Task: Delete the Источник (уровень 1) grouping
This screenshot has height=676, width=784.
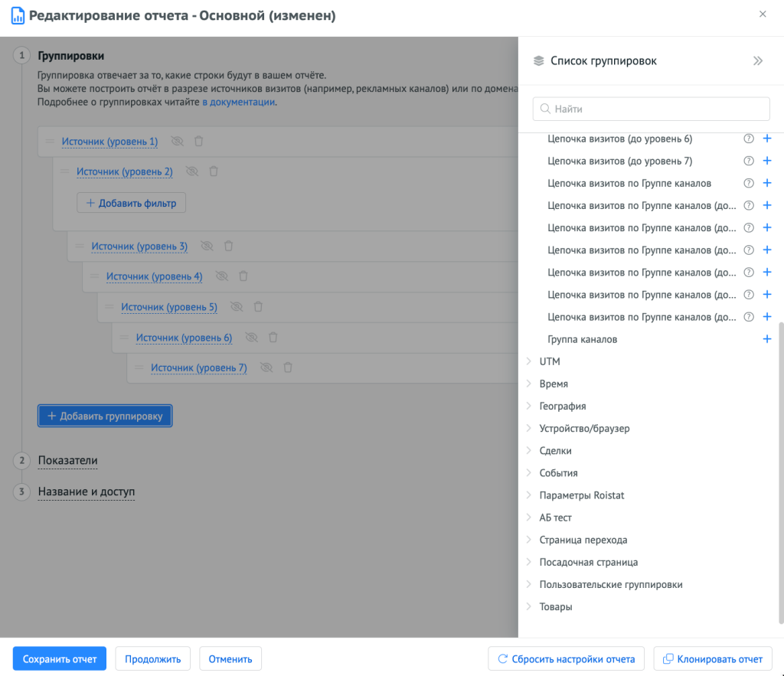Action: pos(198,142)
